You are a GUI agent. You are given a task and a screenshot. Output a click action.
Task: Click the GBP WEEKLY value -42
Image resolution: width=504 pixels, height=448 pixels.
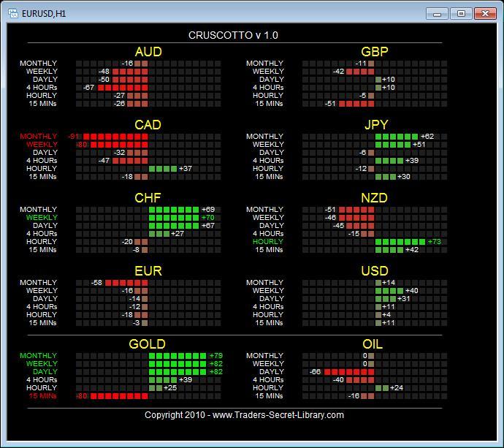tap(338, 72)
